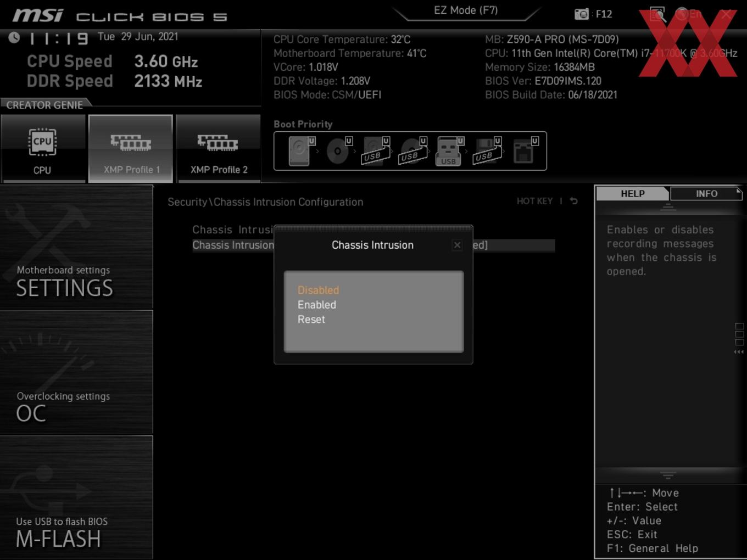Select the plain optical disc boot icon
This screenshot has width=747, height=560.
[338, 151]
